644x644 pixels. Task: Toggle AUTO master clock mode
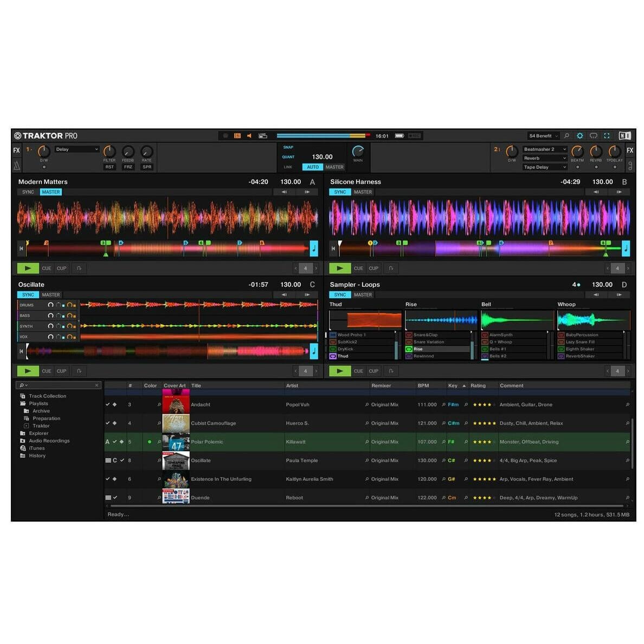point(313,167)
